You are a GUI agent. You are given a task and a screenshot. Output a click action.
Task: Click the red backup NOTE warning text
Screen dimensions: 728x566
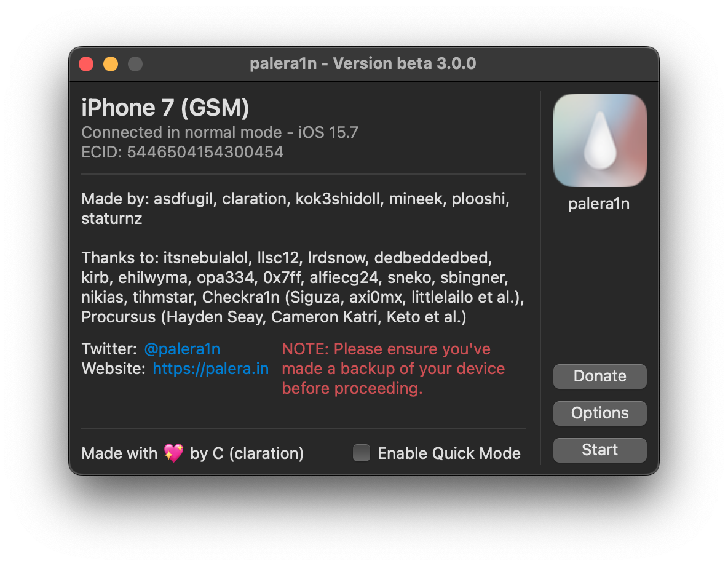[394, 369]
